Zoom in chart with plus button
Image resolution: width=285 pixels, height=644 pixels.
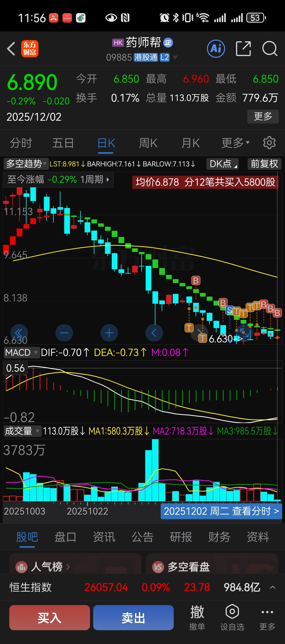point(109,333)
